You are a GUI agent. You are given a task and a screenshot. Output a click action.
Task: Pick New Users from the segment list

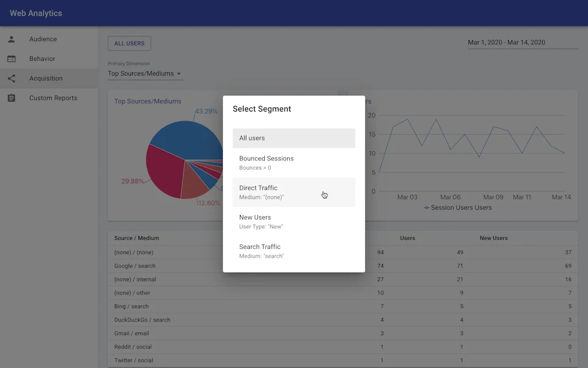293,221
